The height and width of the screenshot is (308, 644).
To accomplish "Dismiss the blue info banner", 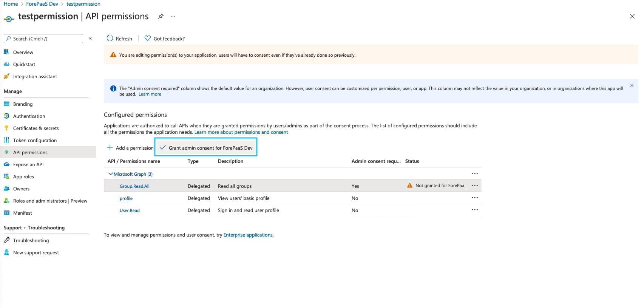I will (x=632, y=85).
